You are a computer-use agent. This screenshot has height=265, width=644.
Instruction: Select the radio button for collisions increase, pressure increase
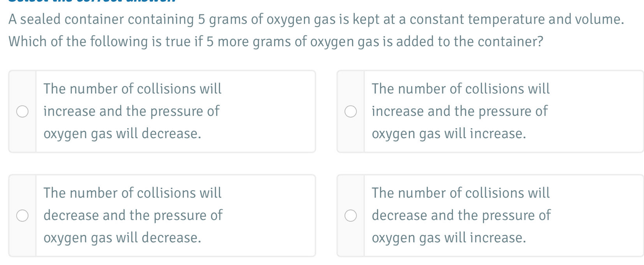click(x=350, y=112)
